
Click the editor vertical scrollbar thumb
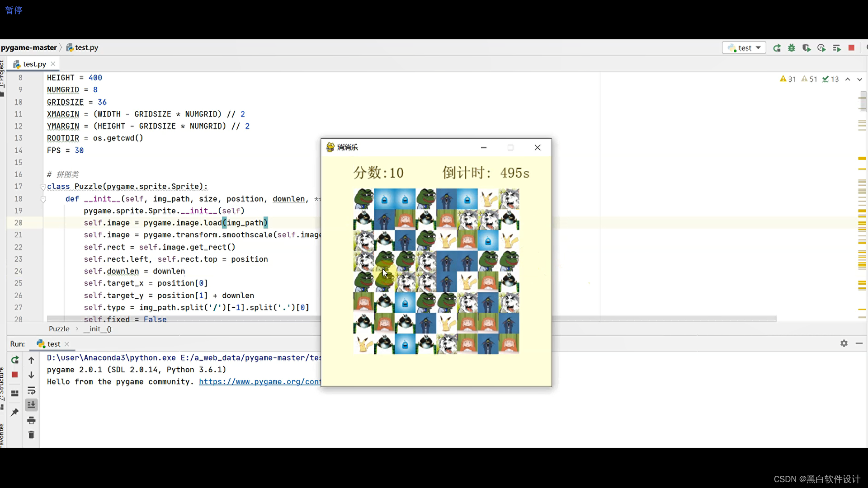(863, 101)
